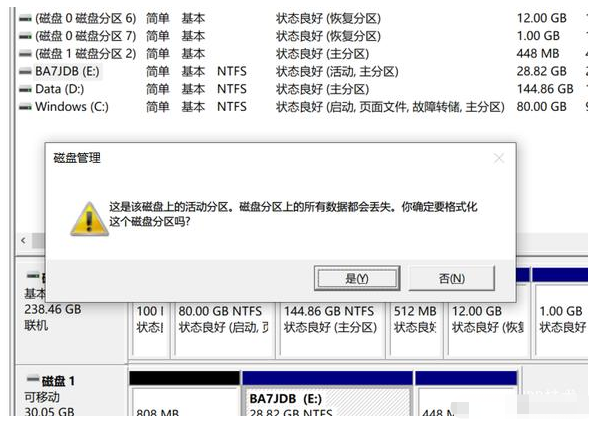Click the 否(N) button to cancel formatting
The image size is (608, 428).
click(x=451, y=278)
